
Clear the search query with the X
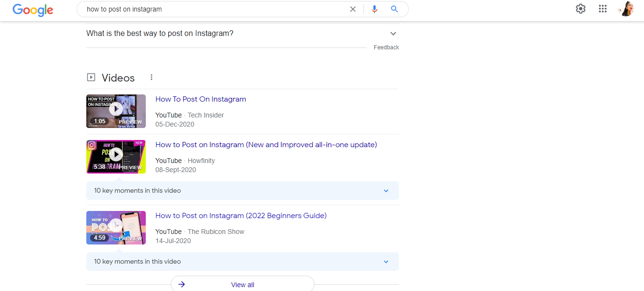pyautogui.click(x=353, y=9)
